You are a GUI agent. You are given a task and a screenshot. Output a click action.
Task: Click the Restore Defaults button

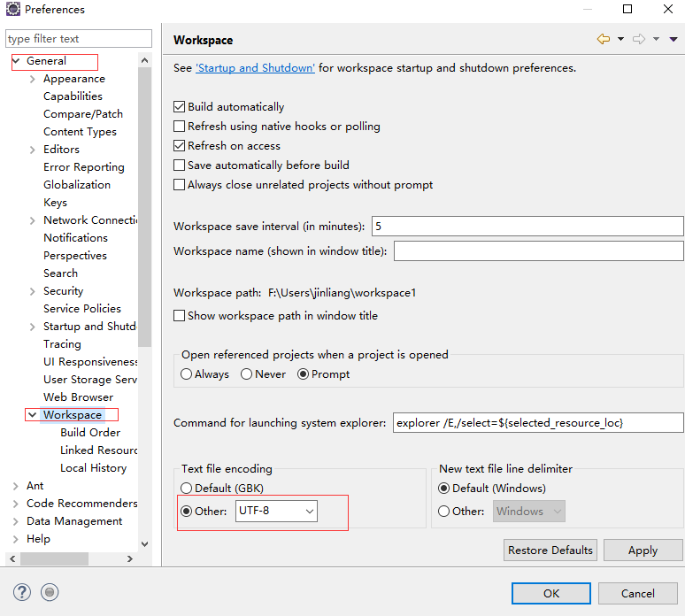550,550
